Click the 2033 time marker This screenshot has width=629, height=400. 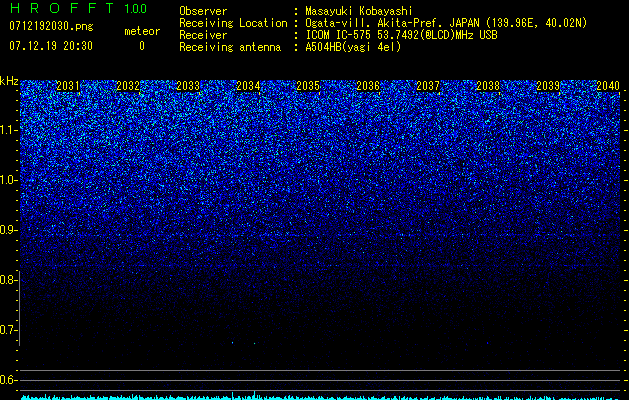click(x=188, y=86)
